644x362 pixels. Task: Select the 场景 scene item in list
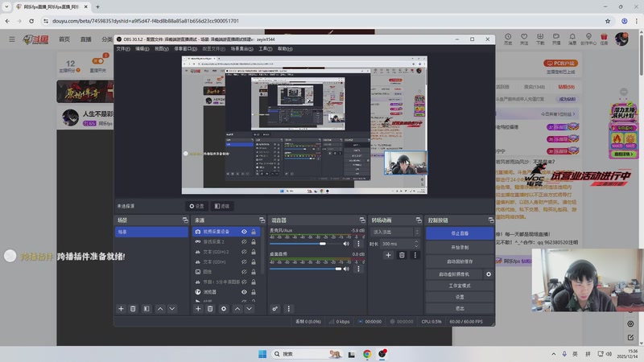coord(151,232)
